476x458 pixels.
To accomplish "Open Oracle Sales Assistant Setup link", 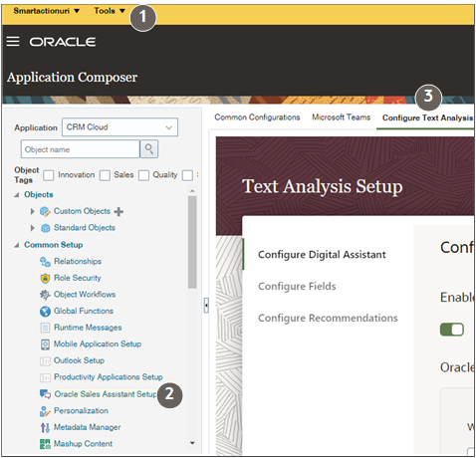I will [105, 394].
